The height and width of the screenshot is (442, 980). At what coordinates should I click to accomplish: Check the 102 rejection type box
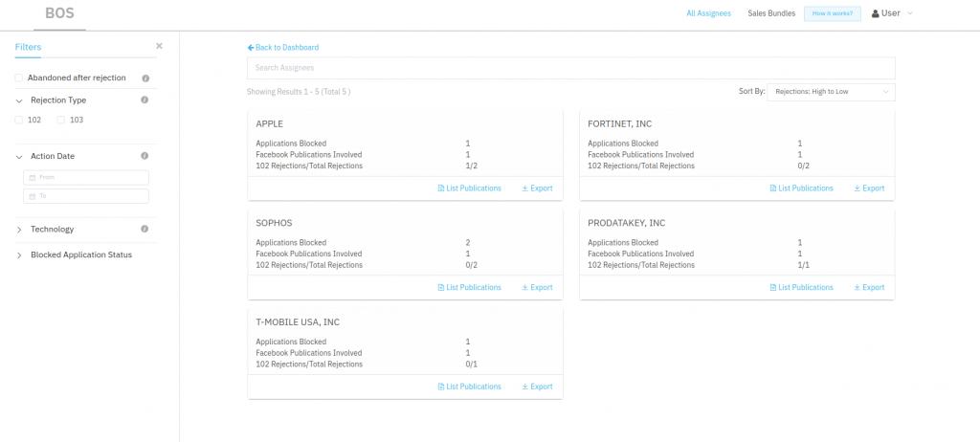[19, 120]
